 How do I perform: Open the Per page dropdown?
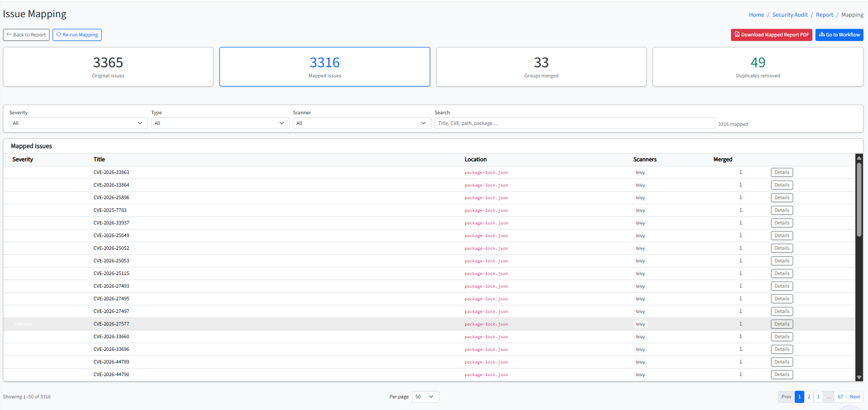click(425, 397)
